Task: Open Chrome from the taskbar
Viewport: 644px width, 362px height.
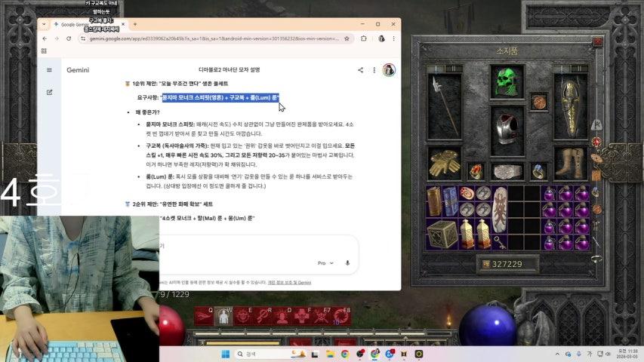Action: 344,354
